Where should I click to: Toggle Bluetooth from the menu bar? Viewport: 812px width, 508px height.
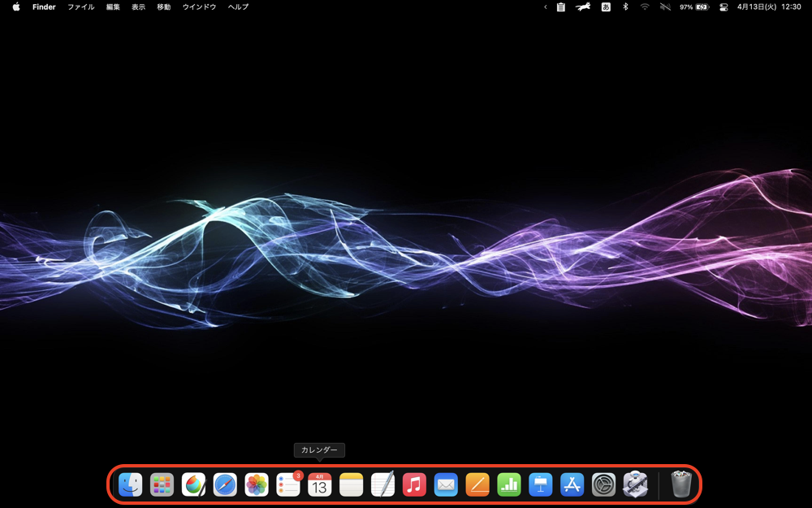[x=625, y=7]
